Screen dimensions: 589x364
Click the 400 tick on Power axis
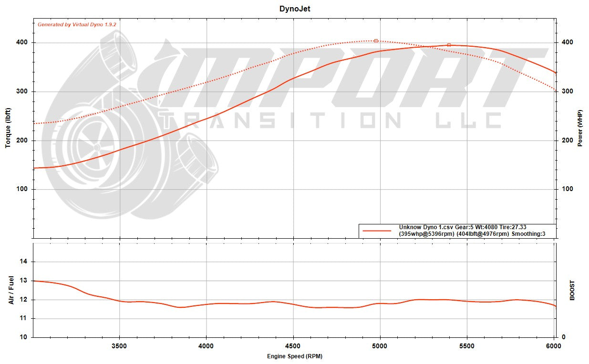(567, 42)
